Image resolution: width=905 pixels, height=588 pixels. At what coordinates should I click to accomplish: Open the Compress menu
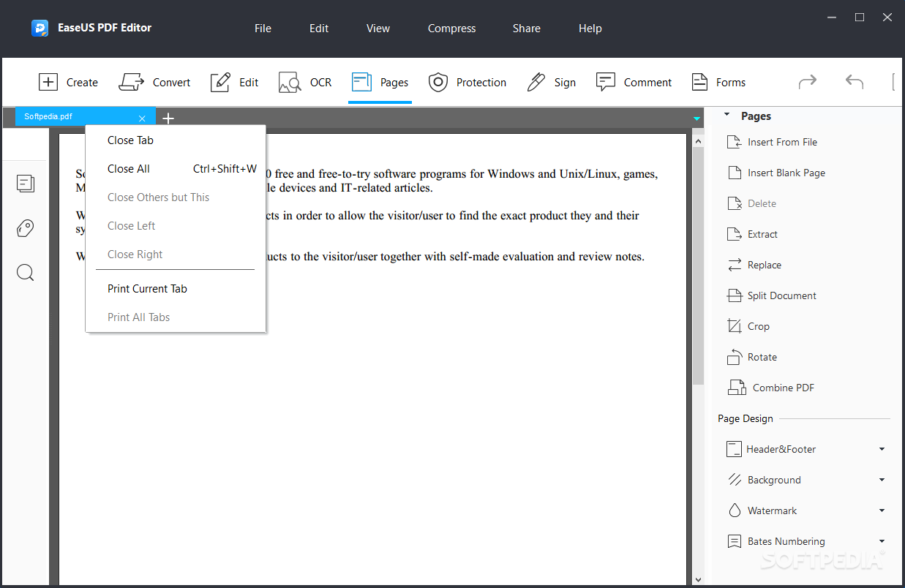click(451, 29)
